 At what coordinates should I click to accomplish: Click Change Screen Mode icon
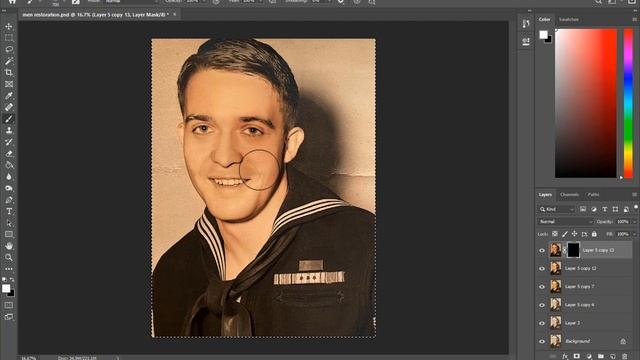tap(9, 317)
